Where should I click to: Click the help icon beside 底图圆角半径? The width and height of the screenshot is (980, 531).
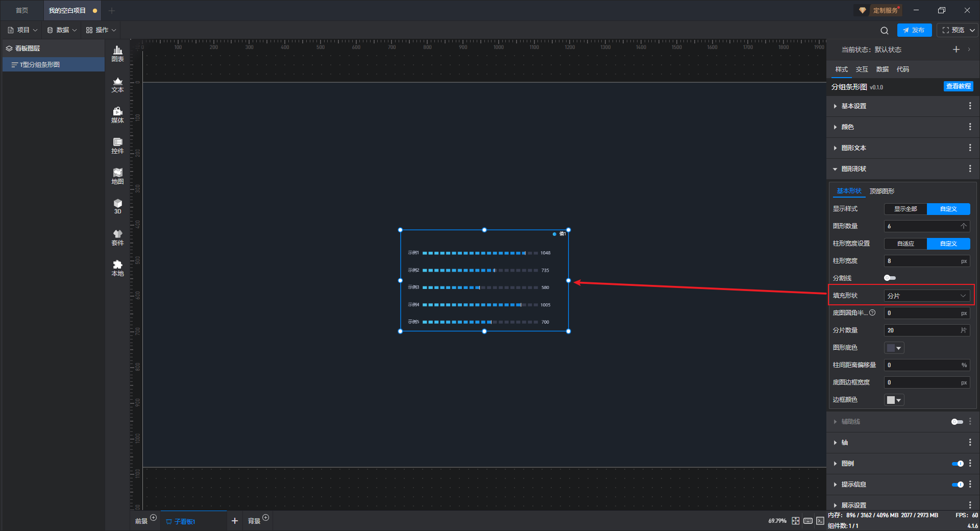click(872, 313)
